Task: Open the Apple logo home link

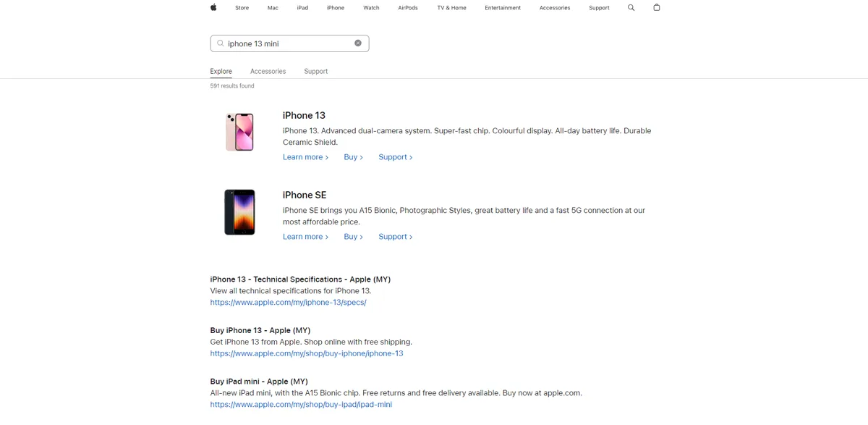Action: (213, 7)
